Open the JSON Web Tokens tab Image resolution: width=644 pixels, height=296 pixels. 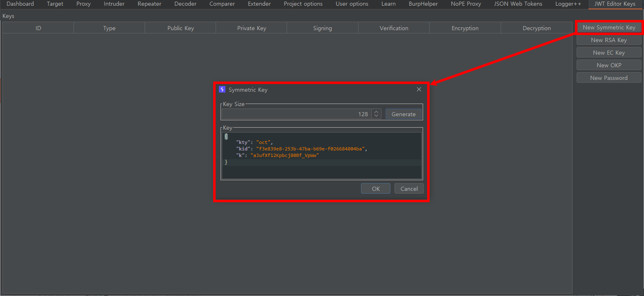518,4
